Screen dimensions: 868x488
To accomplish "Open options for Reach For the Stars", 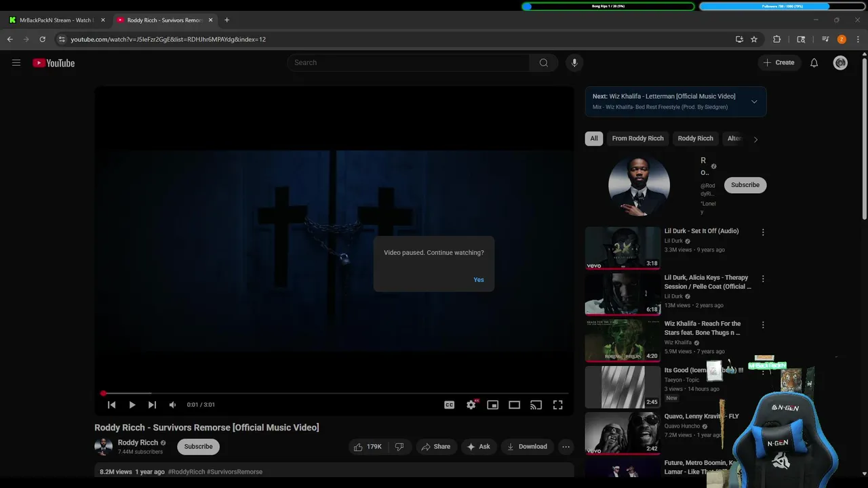I will coord(763,325).
